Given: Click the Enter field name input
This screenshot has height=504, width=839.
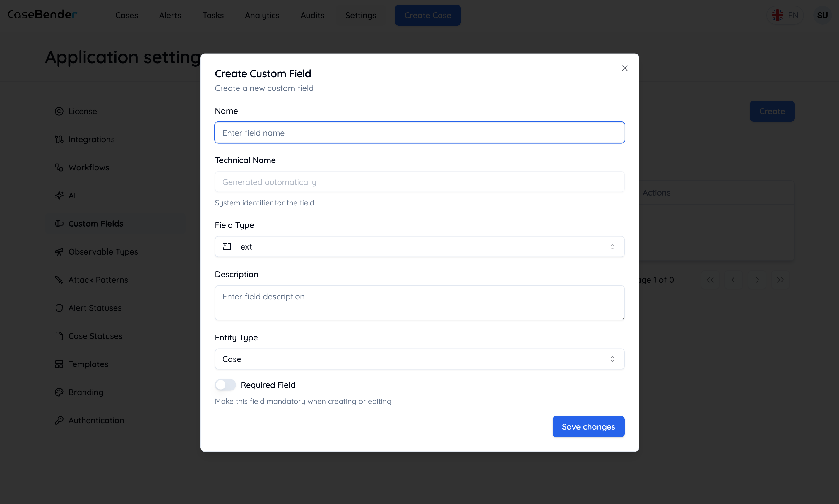Looking at the screenshot, I should 419,133.
